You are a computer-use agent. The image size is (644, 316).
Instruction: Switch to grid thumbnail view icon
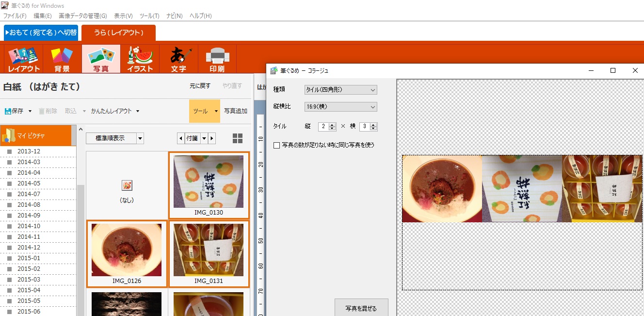point(238,138)
